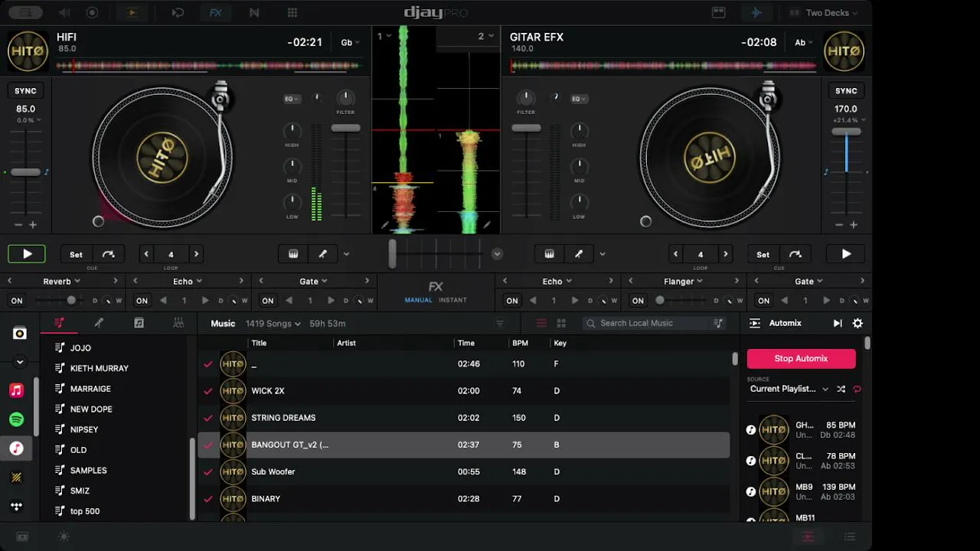Switch the library to grid view
This screenshot has width=980, height=551.
(561, 323)
